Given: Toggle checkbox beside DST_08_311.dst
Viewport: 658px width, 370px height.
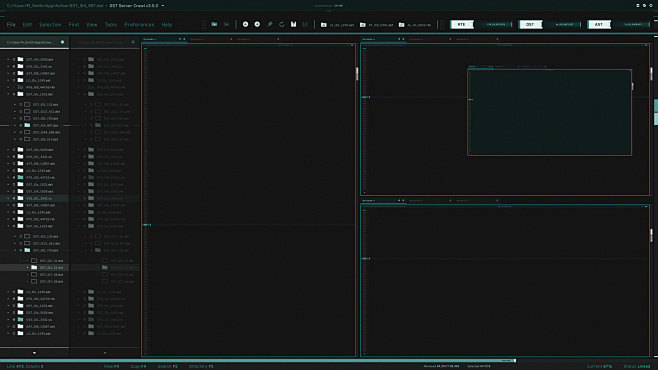Looking at the screenshot, I should point(21,139).
